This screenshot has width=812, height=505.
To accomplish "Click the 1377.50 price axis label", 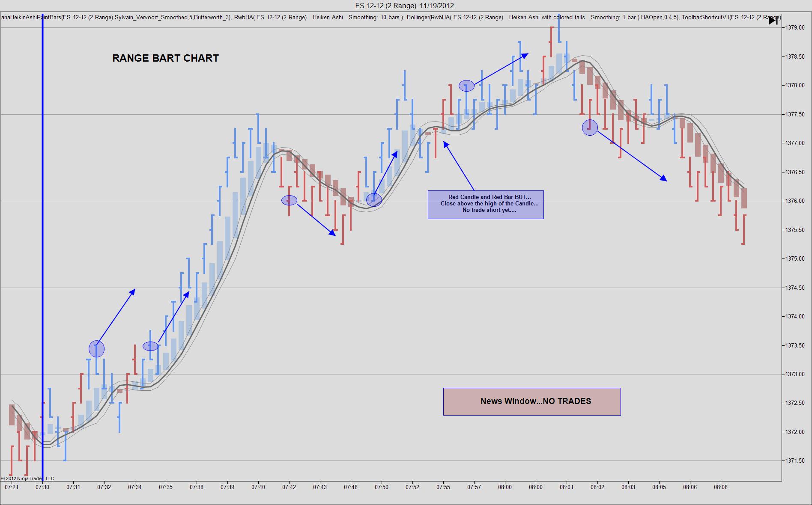I will coord(794,114).
